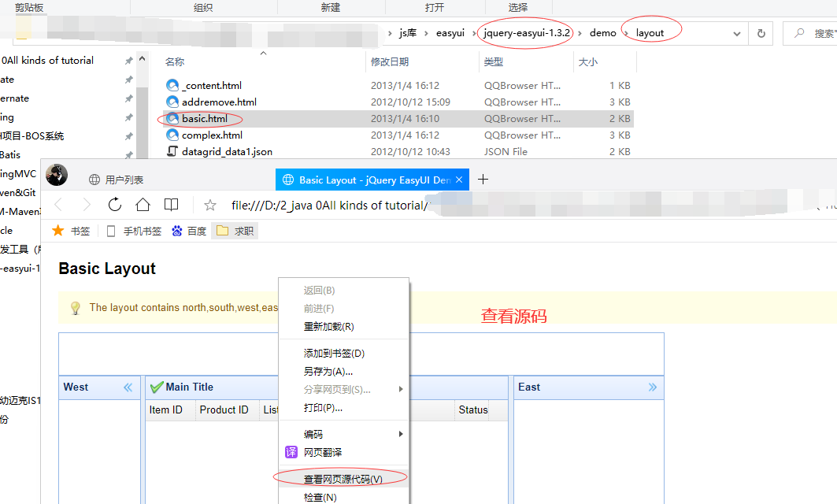
Task: Click the Product ID column header
Action: pos(224,410)
